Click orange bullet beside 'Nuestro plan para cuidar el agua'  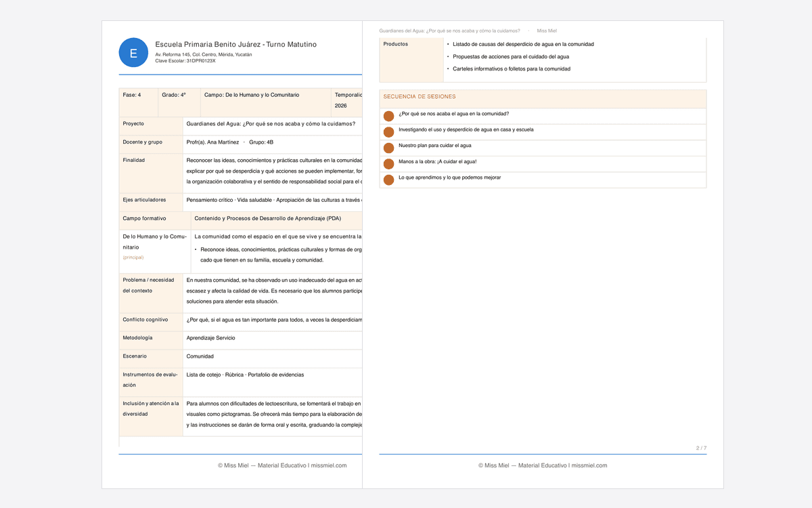click(389, 148)
